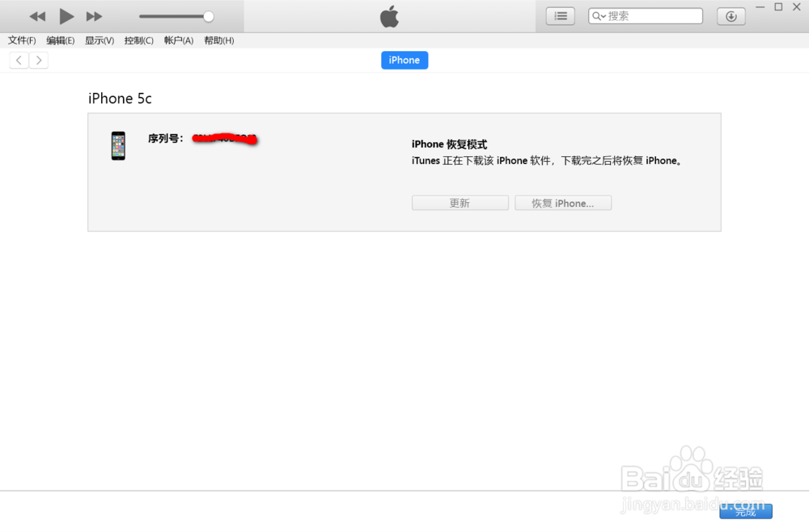Select the Fast-forward playback icon
Viewport: 809px width, 532px height.
pyautogui.click(x=94, y=16)
